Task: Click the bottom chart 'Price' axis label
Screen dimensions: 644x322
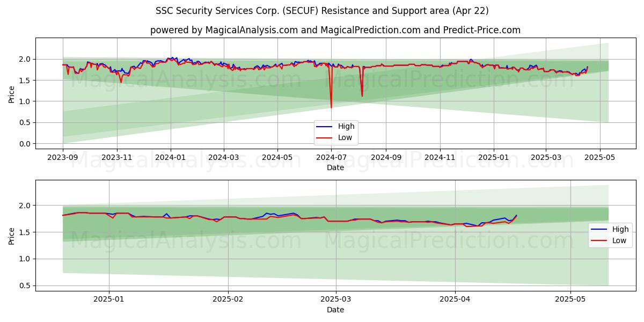Action: (x=12, y=236)
